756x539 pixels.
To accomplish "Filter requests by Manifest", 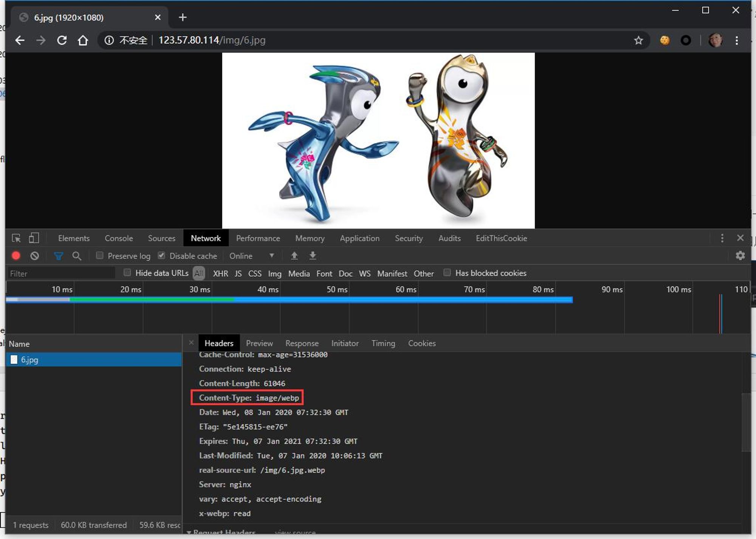I will click(392, 273).
